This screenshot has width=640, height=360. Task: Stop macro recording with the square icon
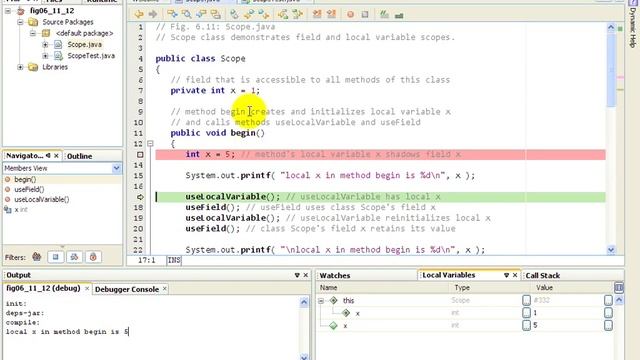tap(365, 15)
